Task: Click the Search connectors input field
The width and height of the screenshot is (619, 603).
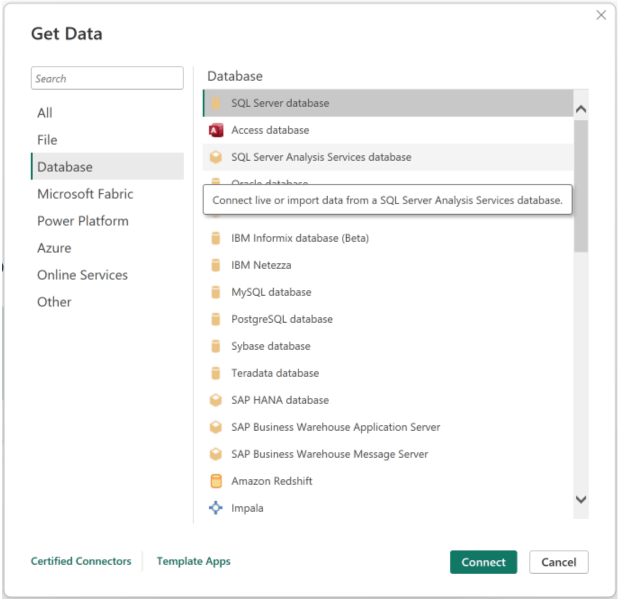Action: tap(107, 78)
